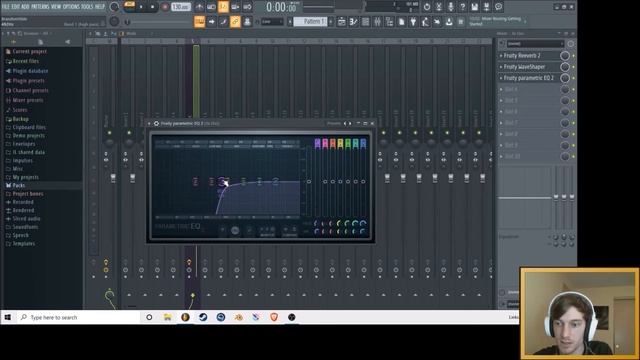Click the question mark help icon
This screenshot has width=640, height=360.
[x=462, y=7]
